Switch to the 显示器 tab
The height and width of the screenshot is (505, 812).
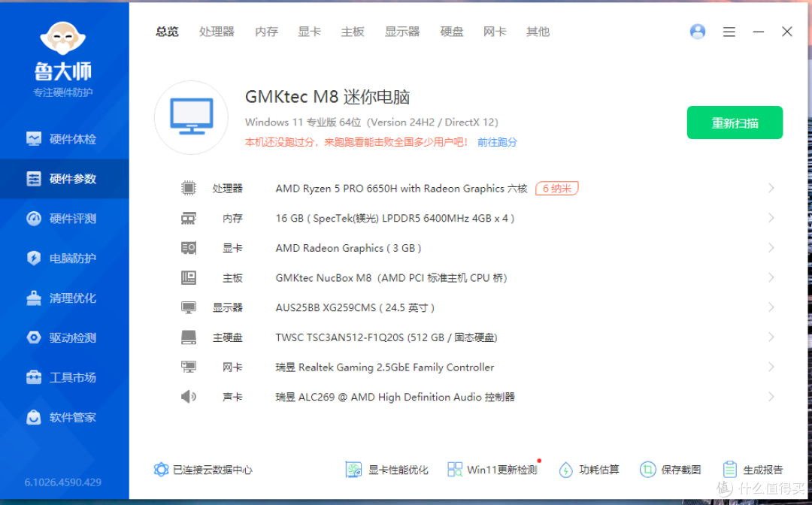click(x=401, y=32)
